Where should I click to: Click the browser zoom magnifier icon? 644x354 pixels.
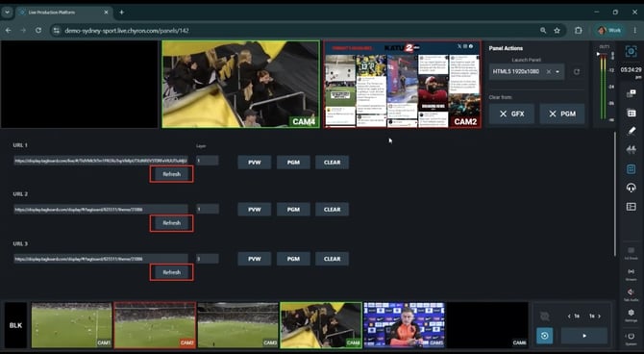543,31
